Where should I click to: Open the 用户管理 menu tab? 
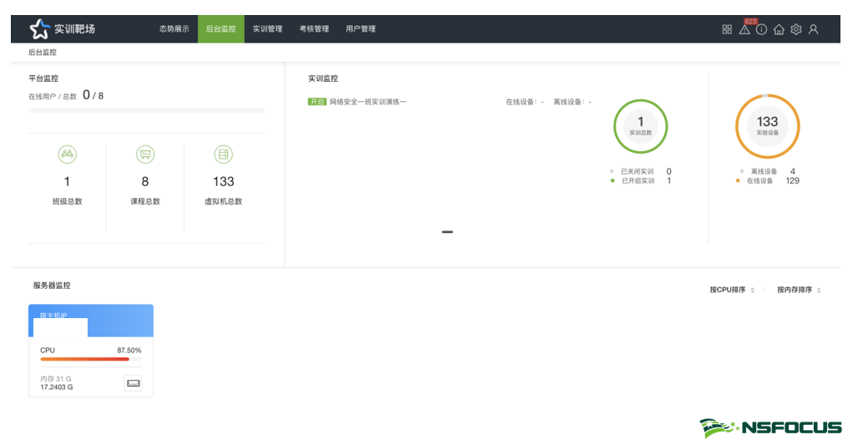(x=361, y=29)
